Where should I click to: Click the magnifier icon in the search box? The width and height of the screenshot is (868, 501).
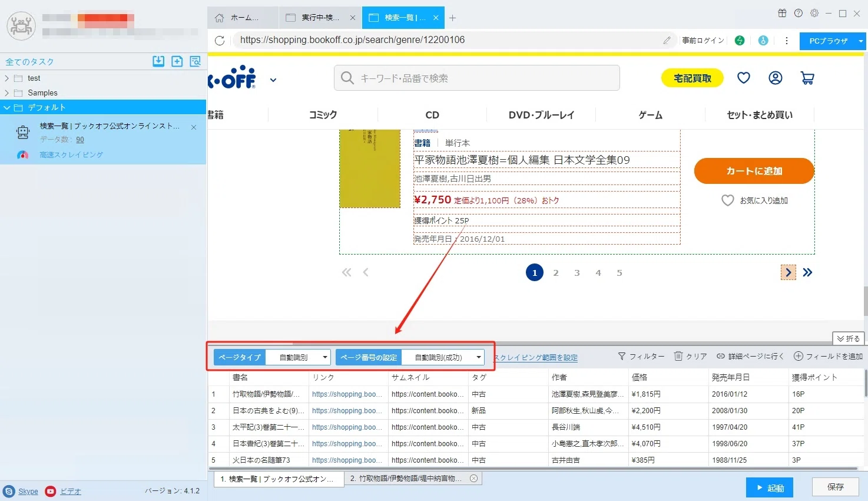(347, 78)
